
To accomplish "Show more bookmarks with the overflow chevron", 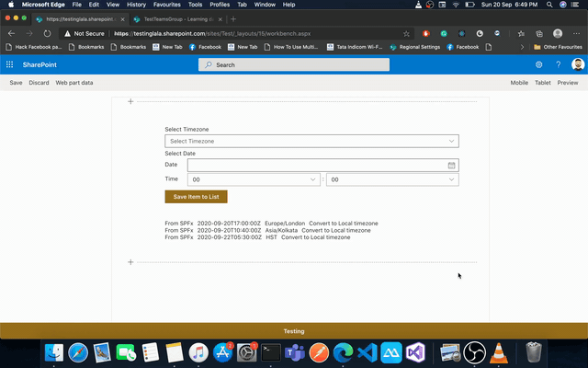I will tap(522, 47).
